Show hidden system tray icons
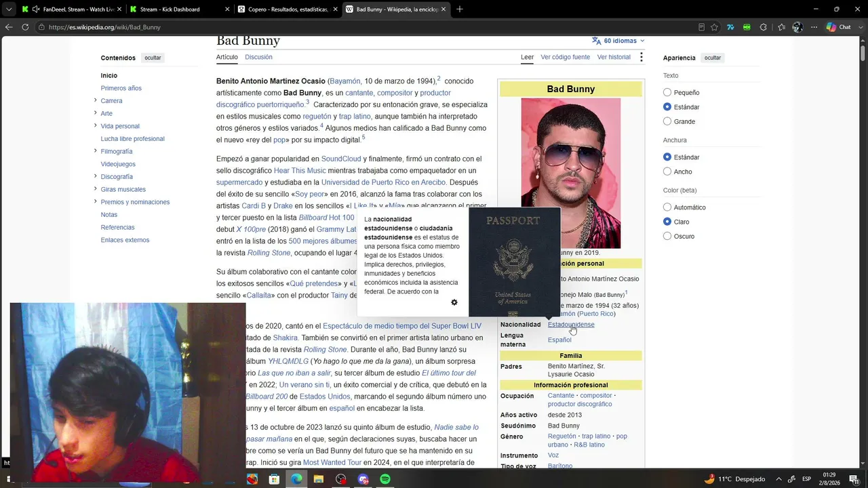The image size is (868, 488). 778,479
